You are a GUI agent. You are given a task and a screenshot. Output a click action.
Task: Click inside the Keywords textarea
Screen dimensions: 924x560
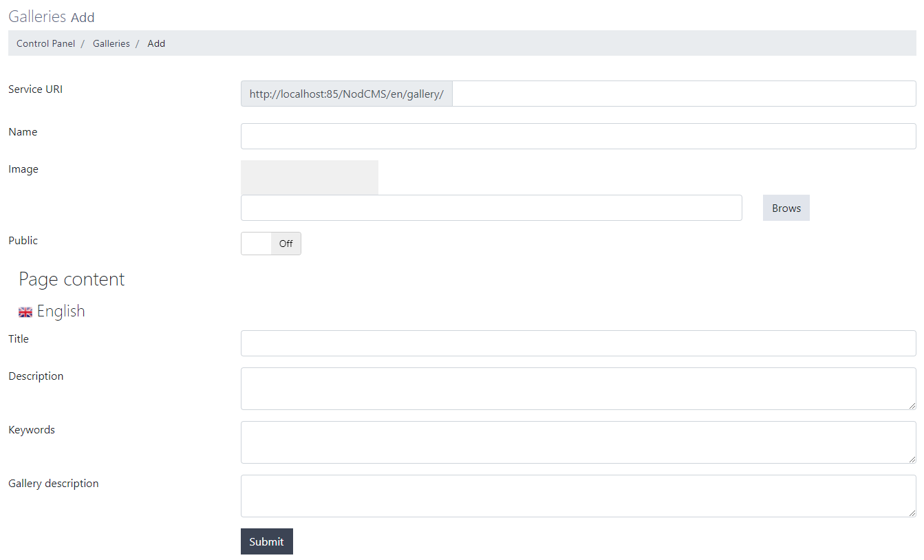(x=578, y=442)
